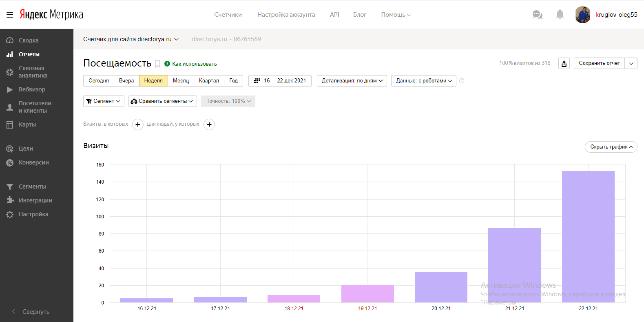The height and width of the screenshot is (322, 644).
Task: Hide the chart with Скрыть график
Action: tap(611, 147)
